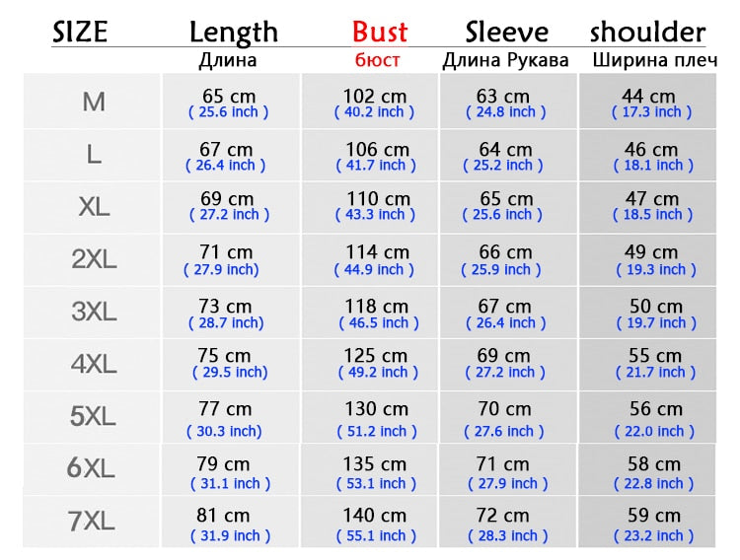The width and height of the screenshot is (740, 560).
Task: Click the SIZE column header
Action: [80, 33]
